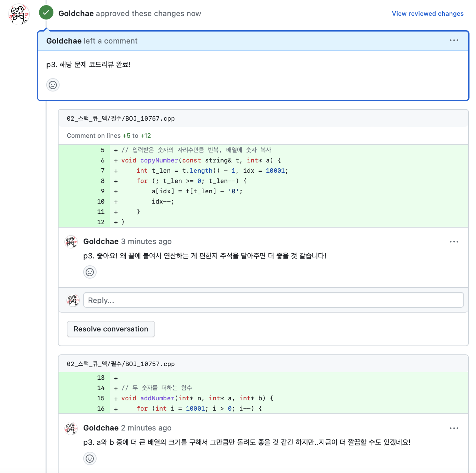Focus the Reply... input field

[274, 300]
